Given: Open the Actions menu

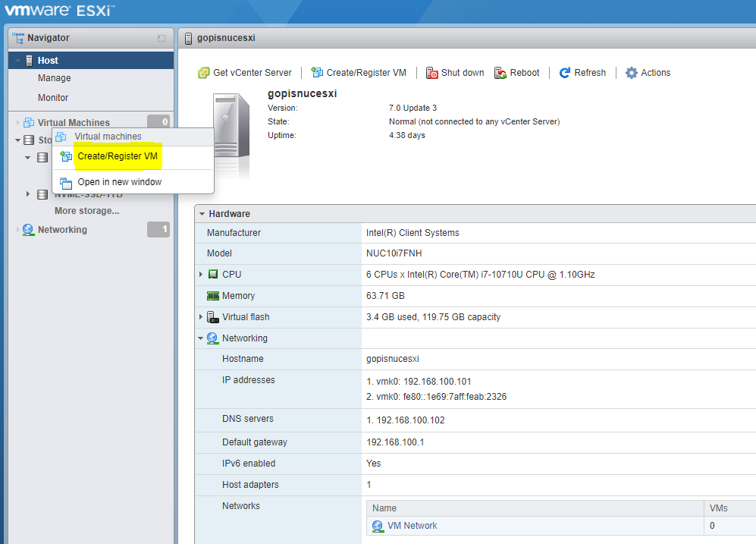Looking at the screenshot, I should click(648, 73).
